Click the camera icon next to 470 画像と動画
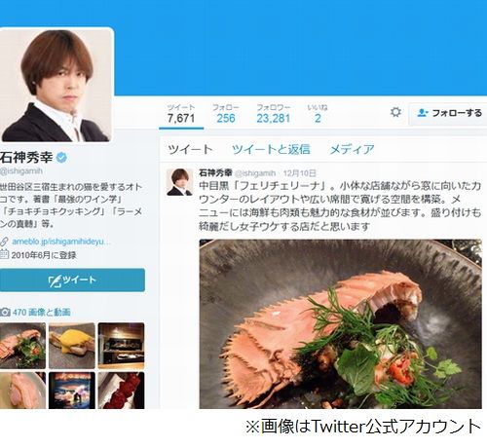This screenshot has width=487, height=448. 5,313
